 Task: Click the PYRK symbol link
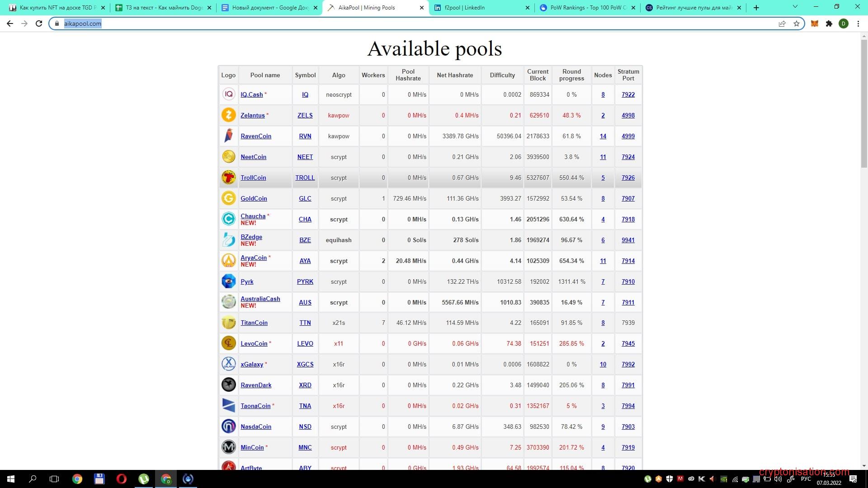click(x=305, y=282)
